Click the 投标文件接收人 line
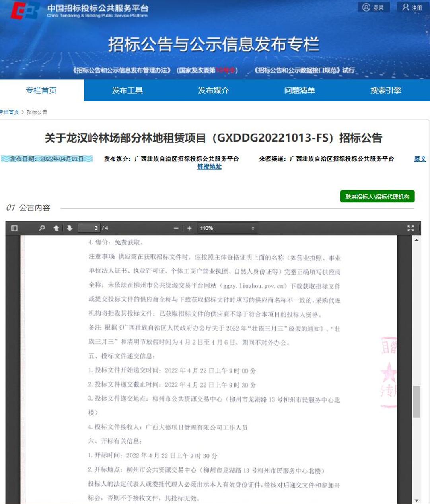 168,427
